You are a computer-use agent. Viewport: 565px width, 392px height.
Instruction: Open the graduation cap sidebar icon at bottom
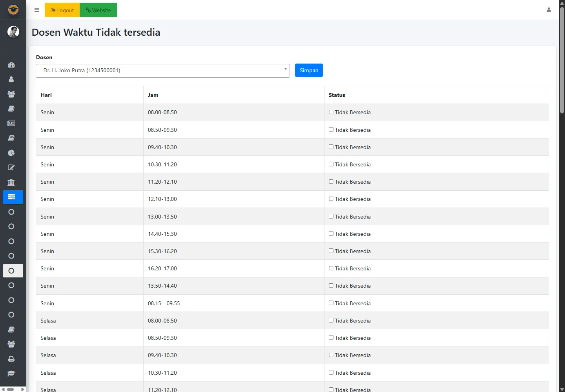coord(11,374)
